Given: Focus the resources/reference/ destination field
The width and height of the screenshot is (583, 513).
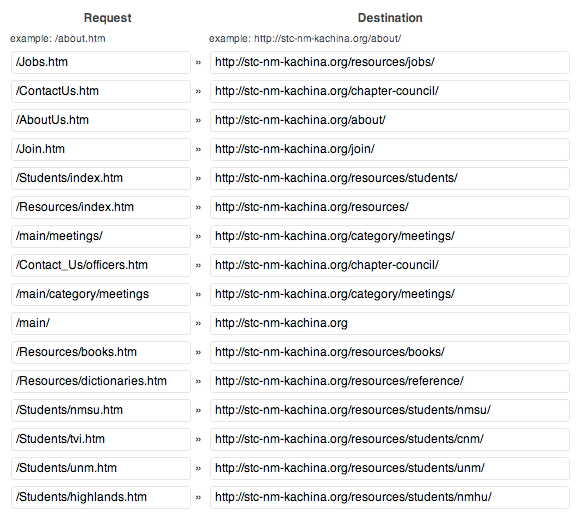Looking at the screenshot, I should click(x=390, y=381).
